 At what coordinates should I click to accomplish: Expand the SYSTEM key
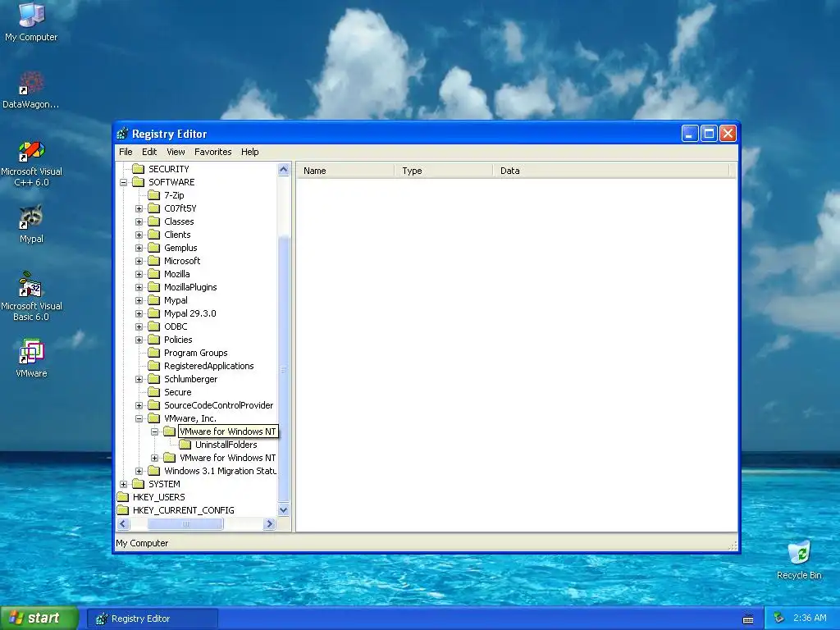point(124,484)
